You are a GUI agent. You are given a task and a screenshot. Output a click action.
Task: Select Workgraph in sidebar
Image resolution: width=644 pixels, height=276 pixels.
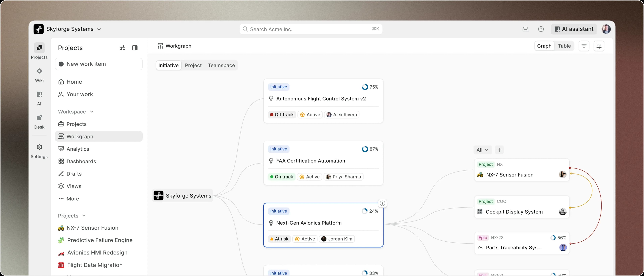(x=99, y=137)
